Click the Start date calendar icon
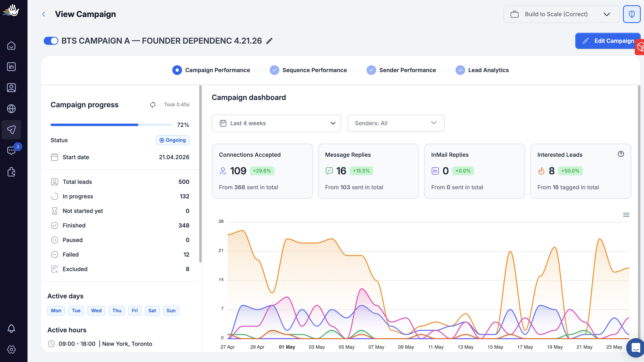This screenshot has width=644, height=362. click(54, 157)
